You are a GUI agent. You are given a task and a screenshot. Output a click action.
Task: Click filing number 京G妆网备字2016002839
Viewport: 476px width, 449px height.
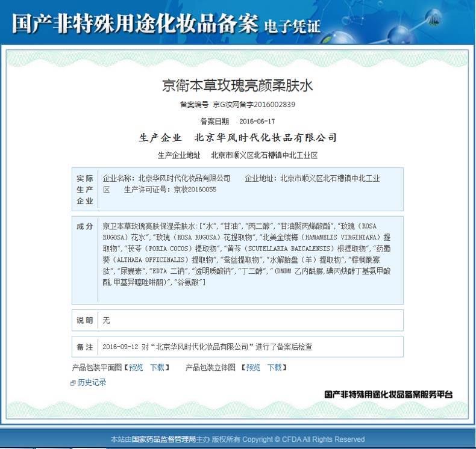[254, 105]
